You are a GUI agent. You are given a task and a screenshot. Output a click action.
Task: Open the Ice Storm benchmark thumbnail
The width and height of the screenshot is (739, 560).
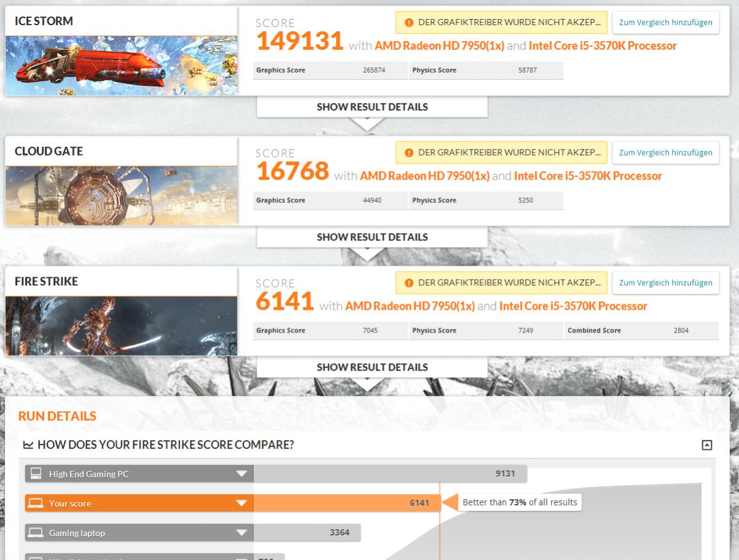coord(121,66)
